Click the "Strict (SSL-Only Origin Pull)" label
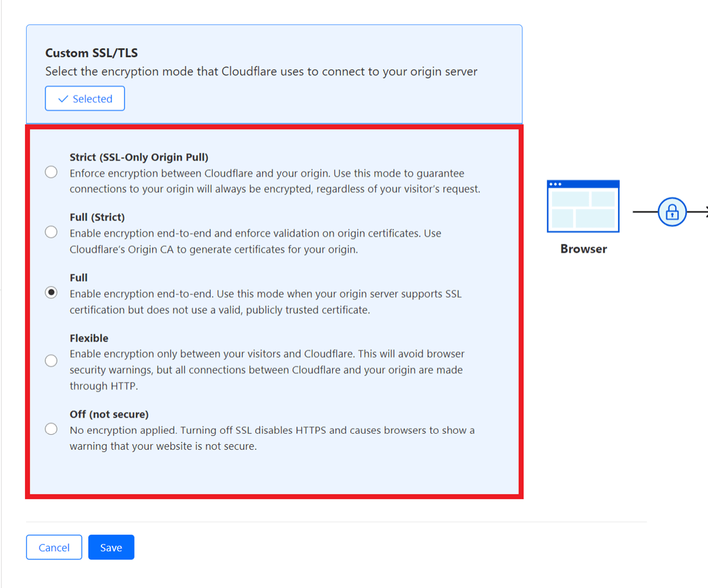The width and height of the screenshot is (708, 588). point(139,157)
